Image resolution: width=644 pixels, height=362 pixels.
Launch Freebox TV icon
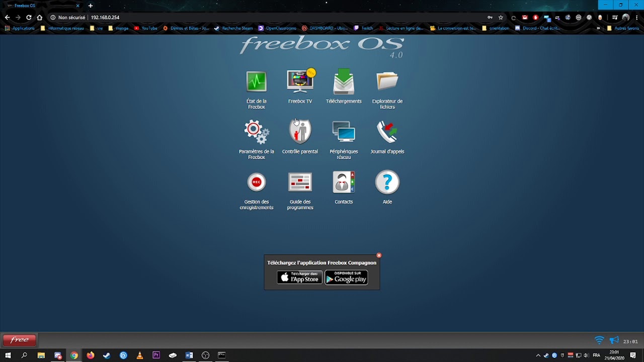click(300, 81)
